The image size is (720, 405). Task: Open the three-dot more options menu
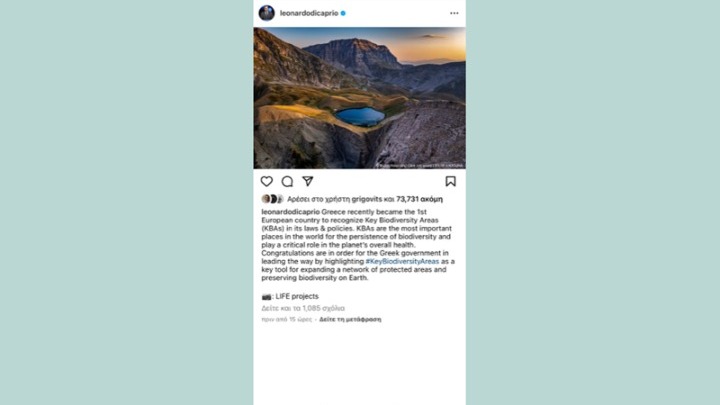click(x=454, y=13)
